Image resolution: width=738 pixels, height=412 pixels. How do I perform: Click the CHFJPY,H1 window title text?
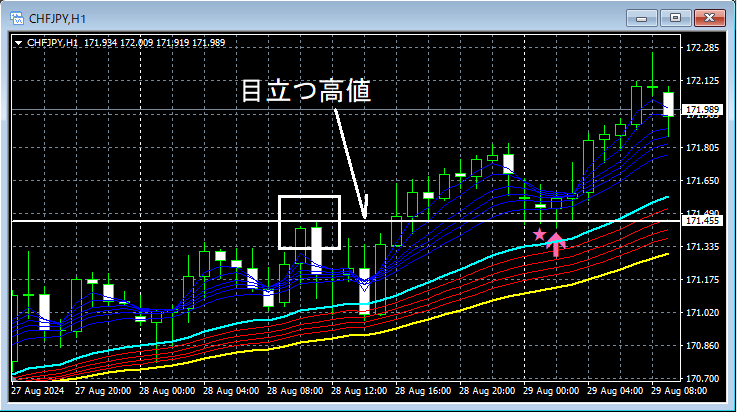pyautogui.click(x=57, y=19)
